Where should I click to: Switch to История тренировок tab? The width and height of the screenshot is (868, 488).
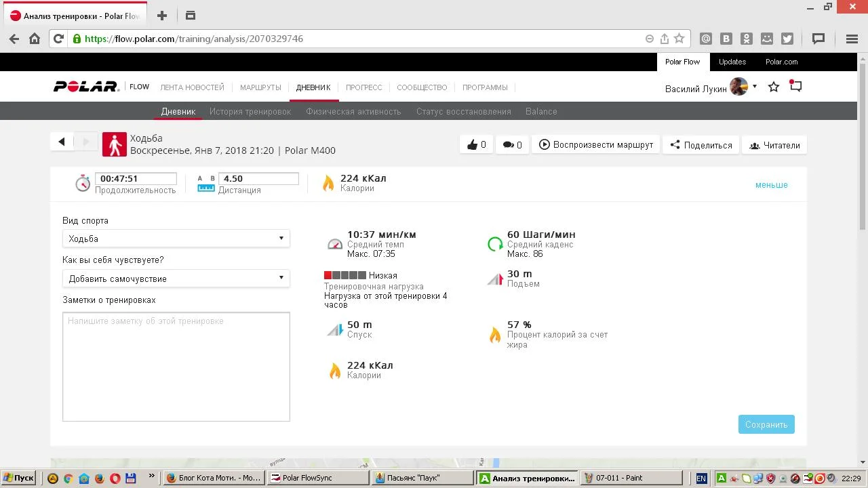[x=250, y=112]
